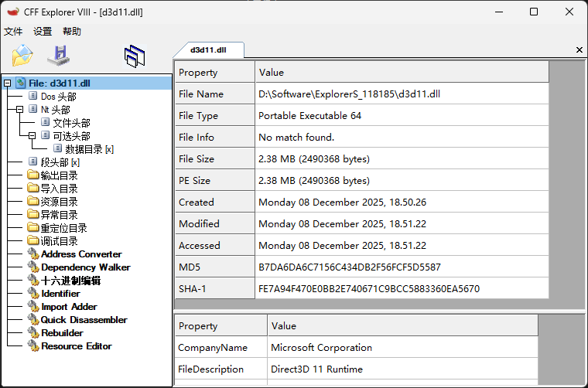Select the Created date value cell

click(x=402, y=202)
